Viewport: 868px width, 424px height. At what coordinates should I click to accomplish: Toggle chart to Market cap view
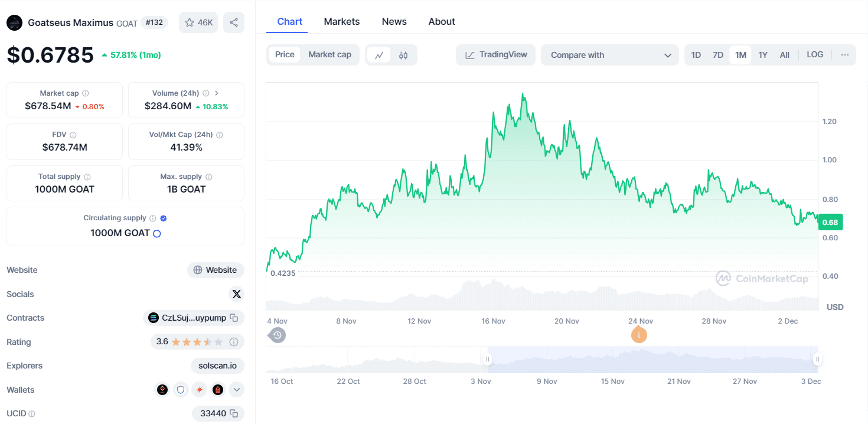(x=329, y=55)
